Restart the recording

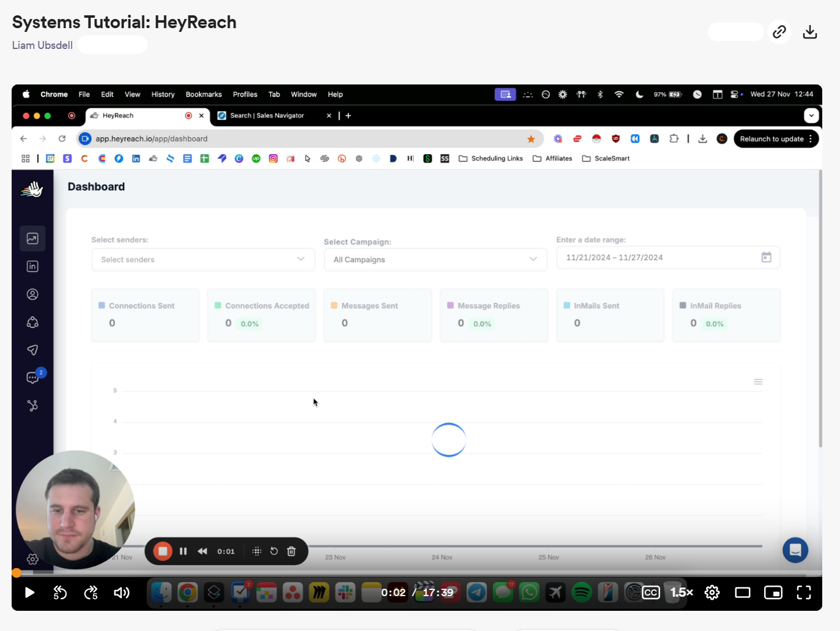(x=274, y=551)
